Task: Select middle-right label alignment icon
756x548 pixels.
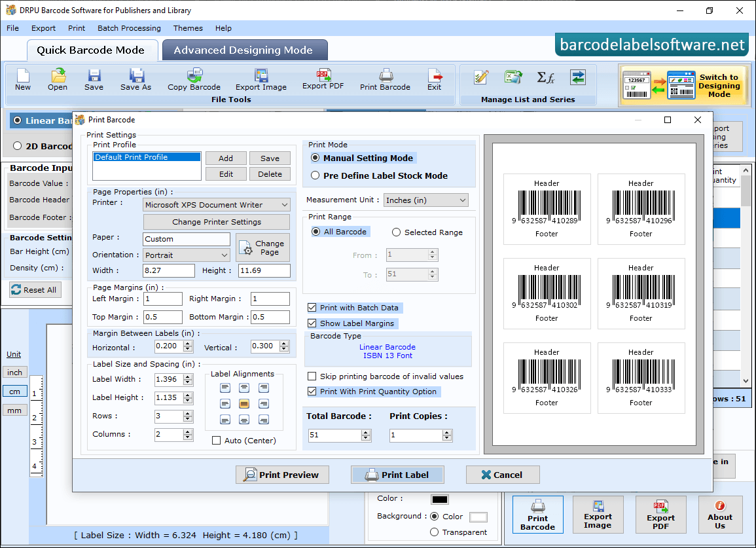Action: point(264,404)
